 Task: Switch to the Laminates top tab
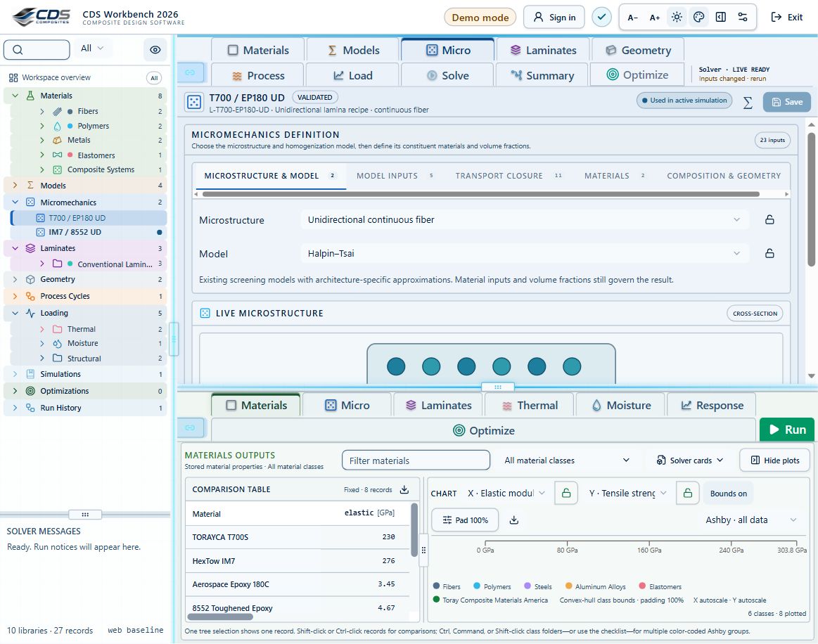543,50
